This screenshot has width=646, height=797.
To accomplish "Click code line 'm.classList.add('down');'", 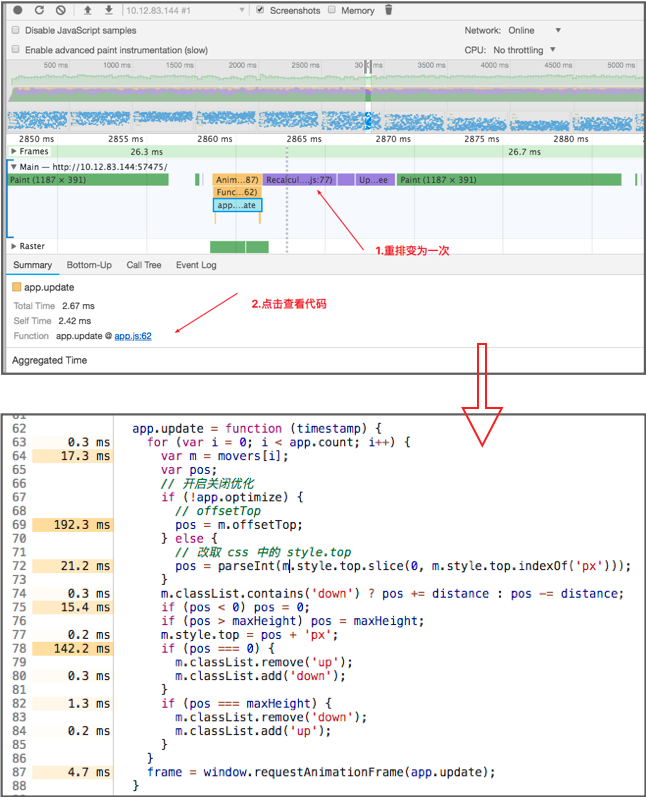I will click(x=260, y=676).
